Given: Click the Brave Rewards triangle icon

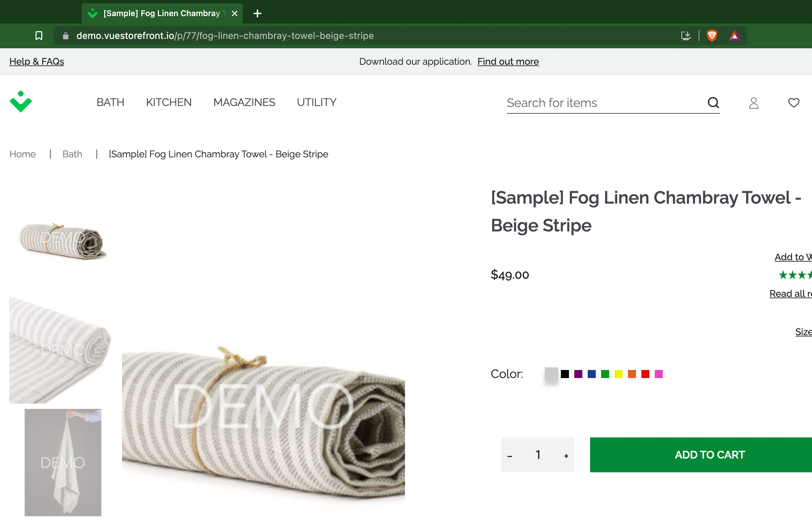Looking at the screenshot, I should tap(734, 36).
